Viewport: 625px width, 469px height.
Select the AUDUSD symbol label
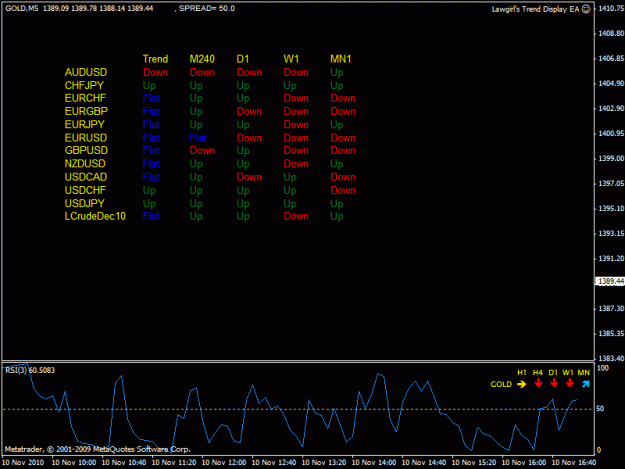(x=86, y=72)
